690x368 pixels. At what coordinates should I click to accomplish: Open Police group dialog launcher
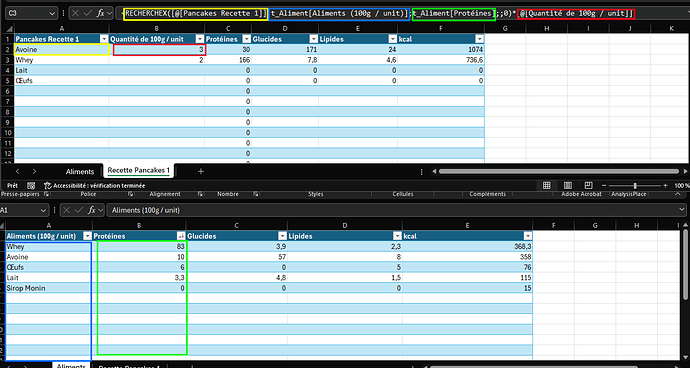click(x=131, y=194)
